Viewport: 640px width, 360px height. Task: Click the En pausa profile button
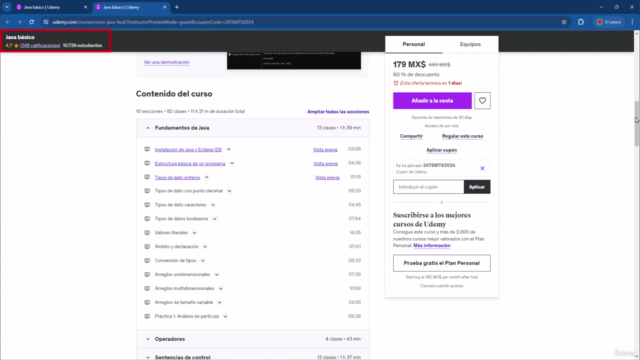(609, 22)
